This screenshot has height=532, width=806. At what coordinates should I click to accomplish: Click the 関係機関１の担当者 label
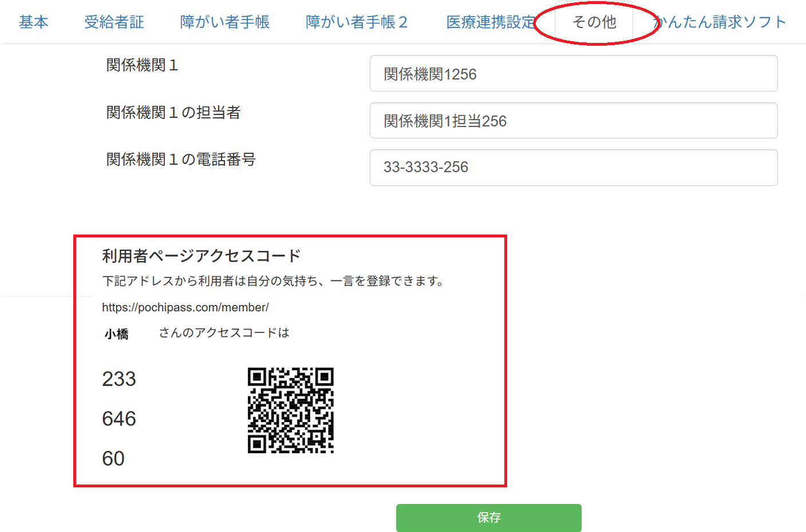click(x=173, y=112)
